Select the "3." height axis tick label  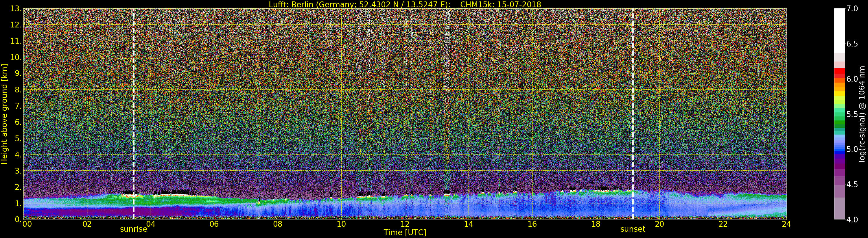[x=18, y=171]
